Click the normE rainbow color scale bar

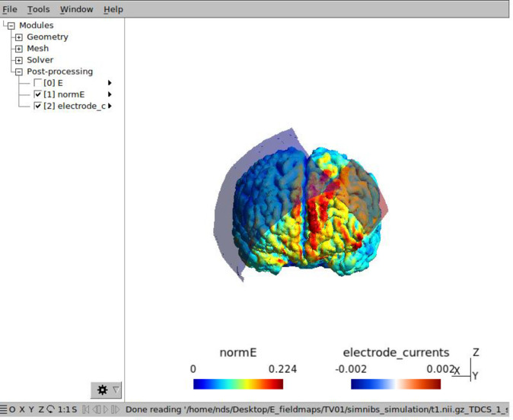[x=238, y=384]
